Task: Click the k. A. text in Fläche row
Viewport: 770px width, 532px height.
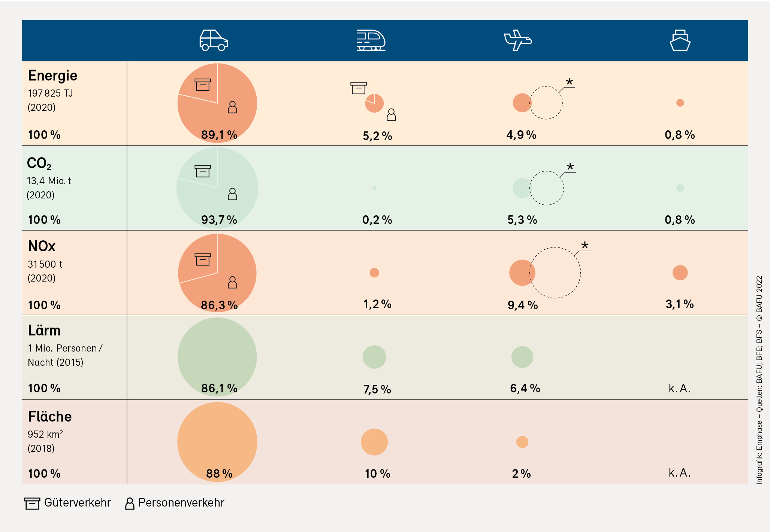Action: [680, 473]
